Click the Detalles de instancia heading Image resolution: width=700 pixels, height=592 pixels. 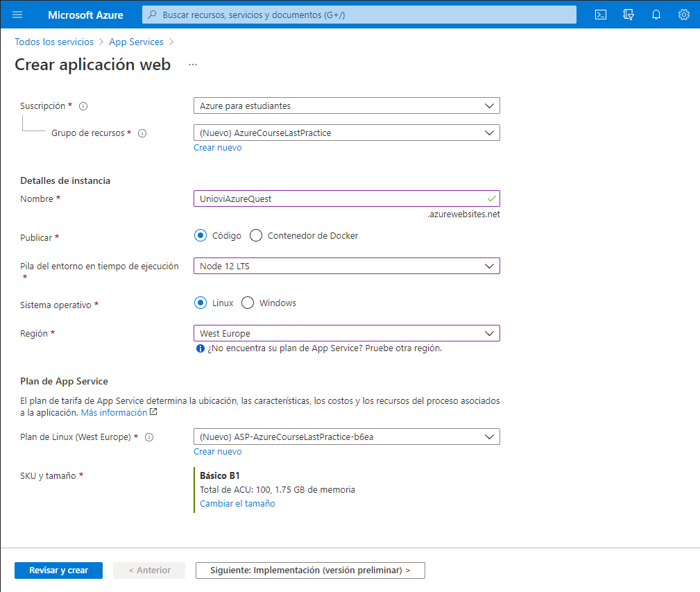point(65,181)
